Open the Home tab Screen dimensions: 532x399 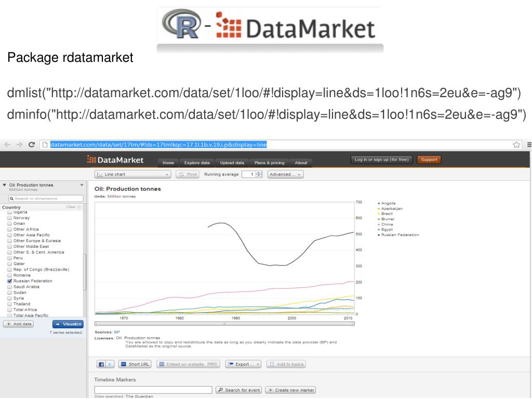click(x=168, y=163)
